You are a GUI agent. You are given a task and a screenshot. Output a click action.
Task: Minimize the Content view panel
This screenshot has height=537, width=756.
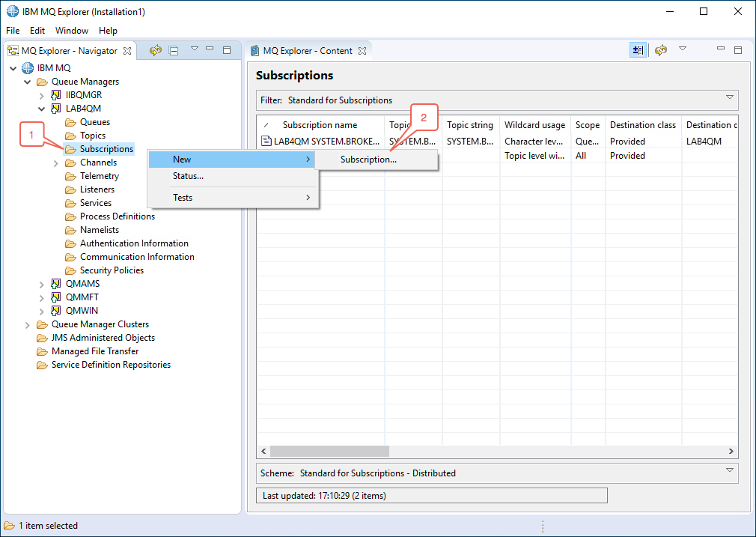[721, 48]
